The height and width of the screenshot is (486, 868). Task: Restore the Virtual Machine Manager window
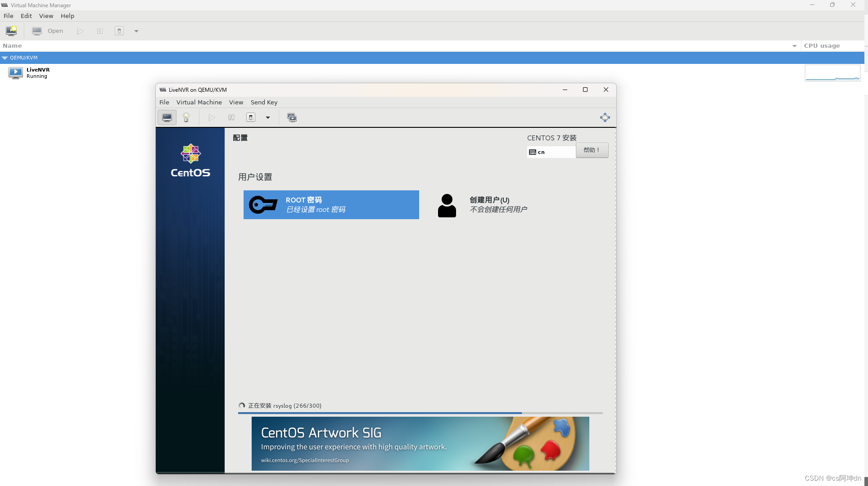coord(832,5)
